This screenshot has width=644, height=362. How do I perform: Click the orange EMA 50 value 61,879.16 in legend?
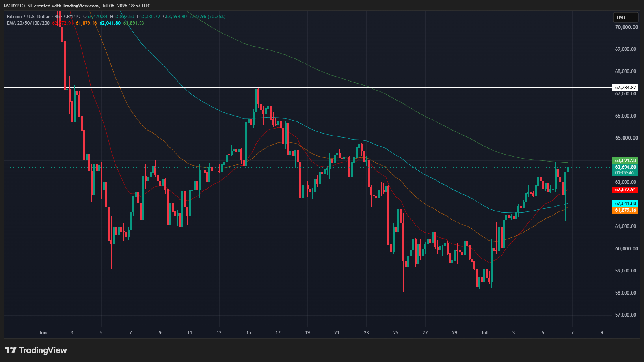(x=86, y=23)
